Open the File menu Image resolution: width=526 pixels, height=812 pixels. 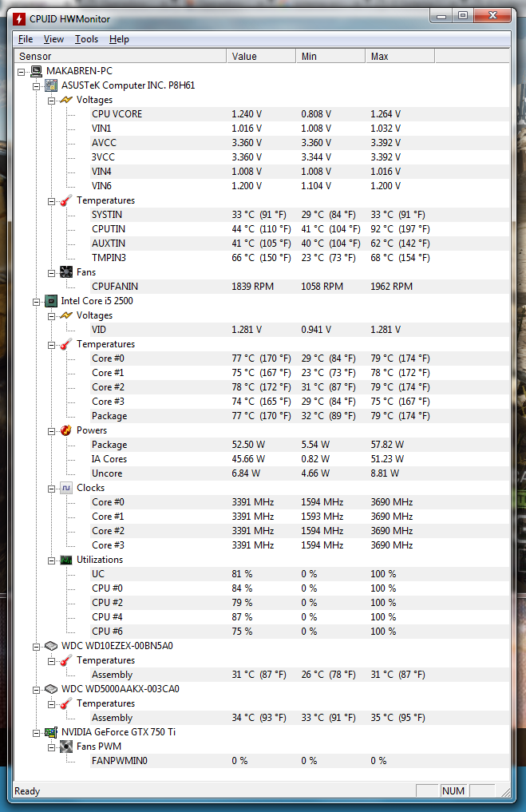(x=26, y=39)
